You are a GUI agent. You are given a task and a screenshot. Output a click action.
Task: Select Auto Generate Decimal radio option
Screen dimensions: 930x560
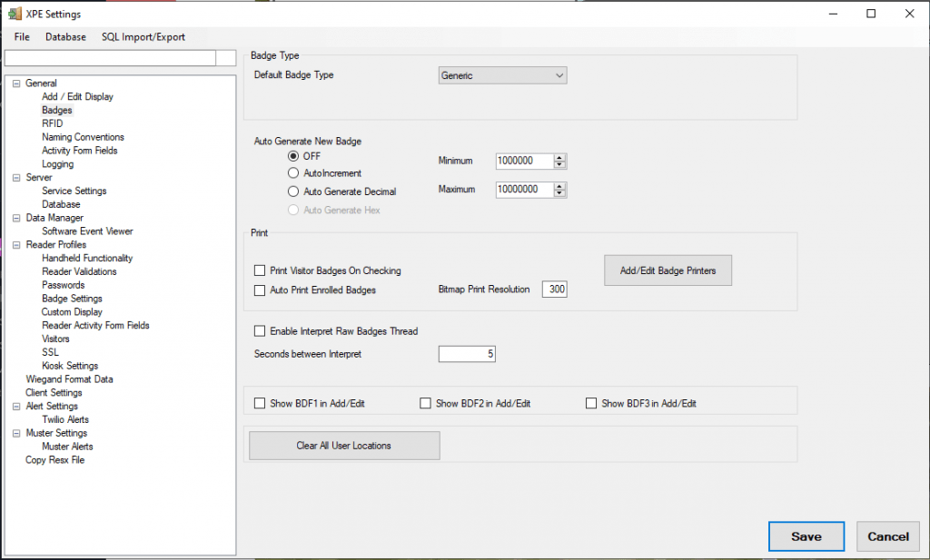(x=293, y=192)
